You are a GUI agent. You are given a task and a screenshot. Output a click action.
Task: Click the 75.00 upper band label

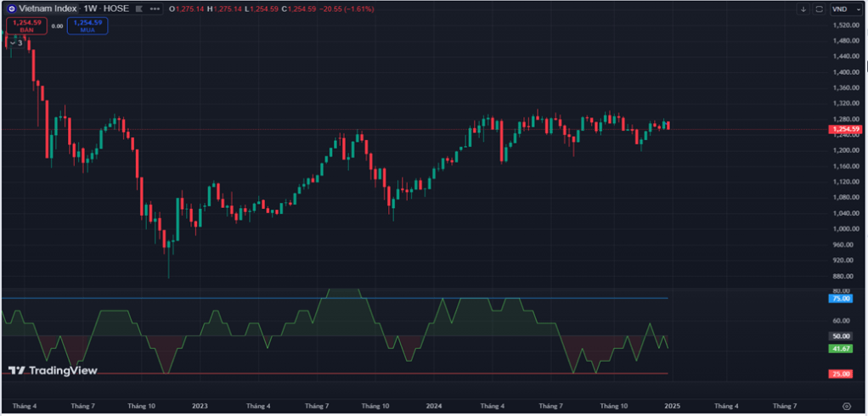pyautogui.click(x=841, y=298)
